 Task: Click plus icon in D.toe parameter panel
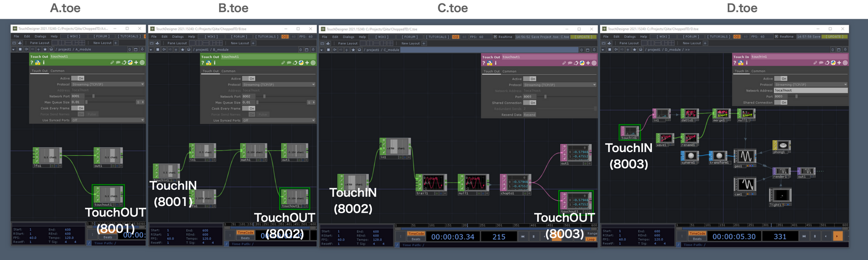(x=839, y=63)
